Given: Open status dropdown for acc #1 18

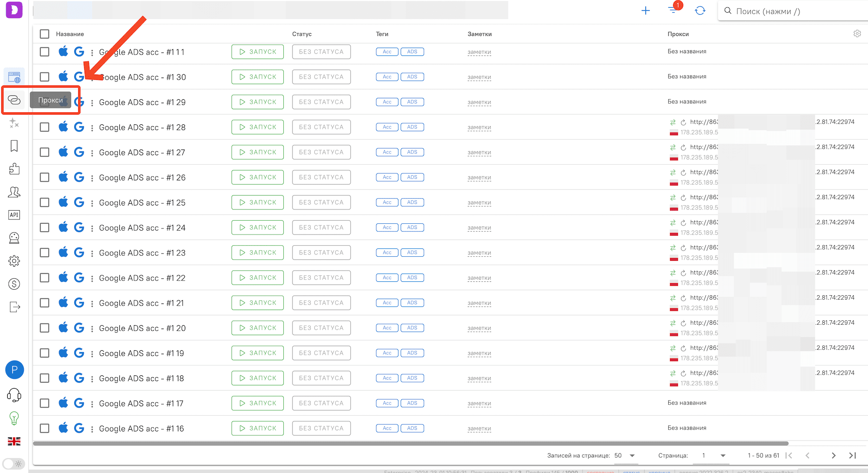Looking at the screenshot, I should pyautogui.click(x=321, y=378).
